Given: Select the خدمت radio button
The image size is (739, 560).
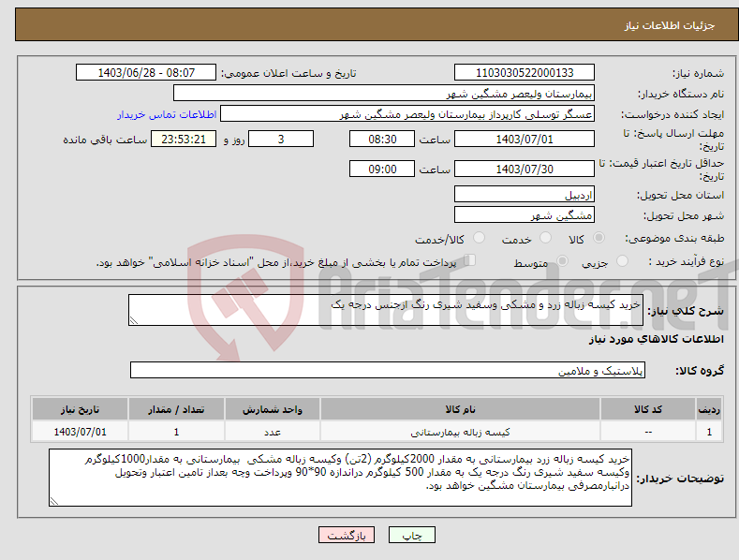Looking at the screenshot, I should pyautogui.click(x=545, y=238).
